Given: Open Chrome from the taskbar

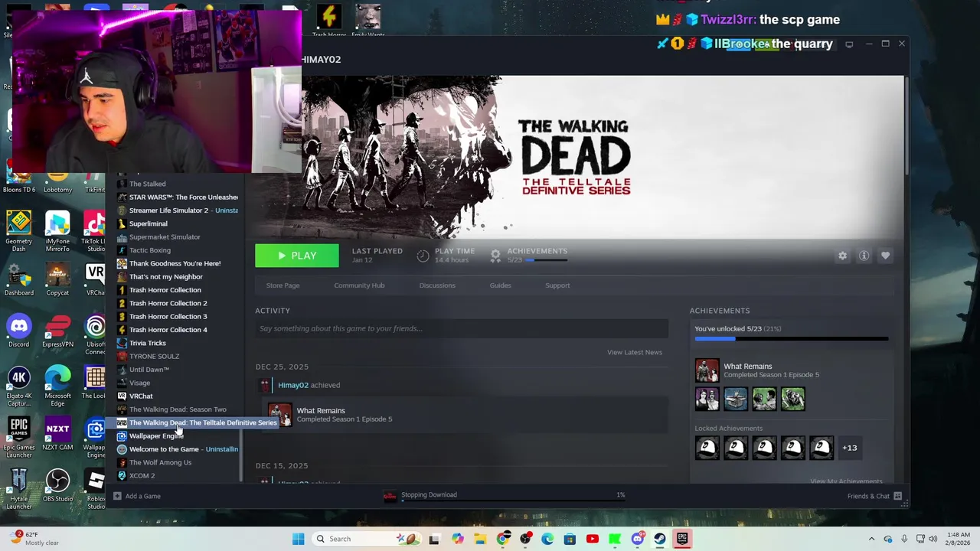Looking at the screenshot, I should tap(502, 539).
